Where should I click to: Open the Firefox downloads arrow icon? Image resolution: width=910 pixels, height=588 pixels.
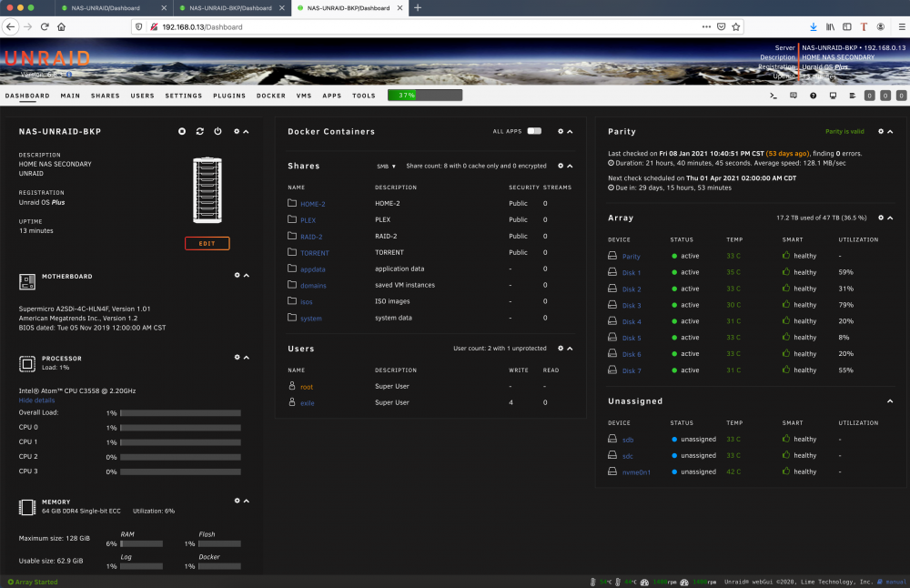[x=813, y=26]
